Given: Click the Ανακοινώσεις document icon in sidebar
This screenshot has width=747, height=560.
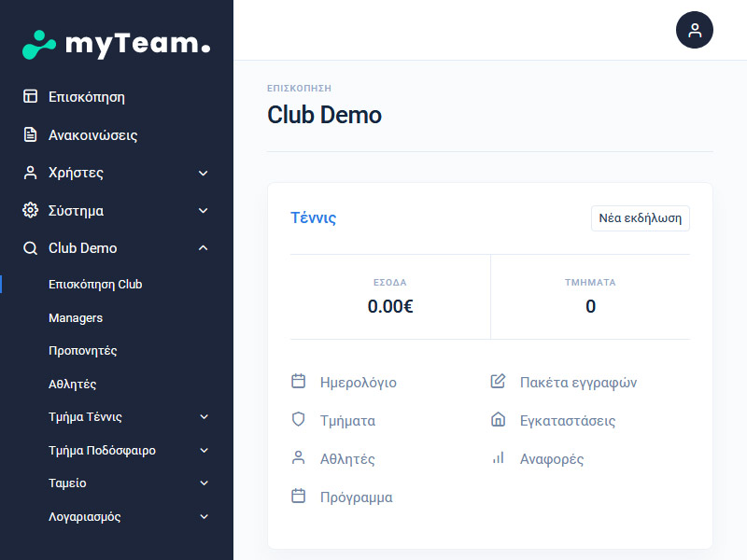Looking at the screenshot, I should [31, 134].
